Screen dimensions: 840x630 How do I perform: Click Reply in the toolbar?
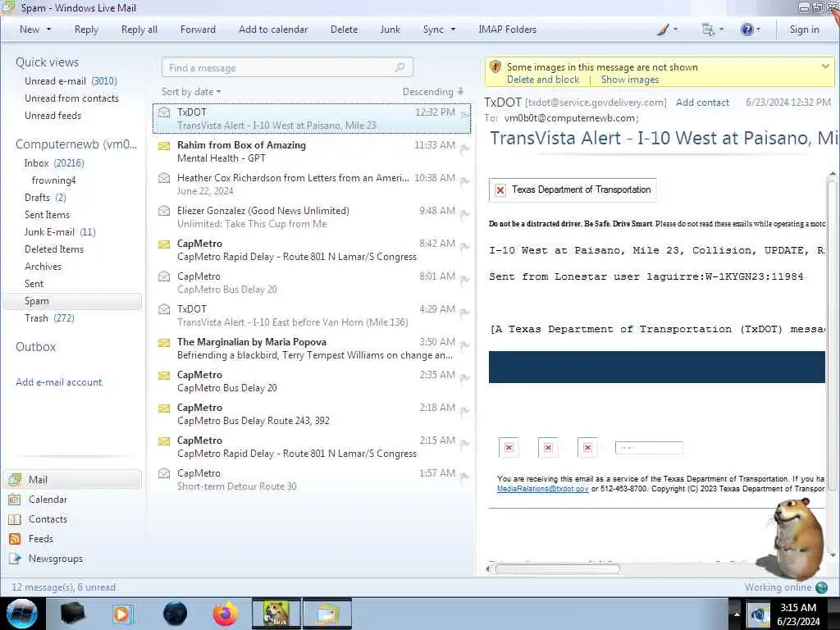pos(86,30)
